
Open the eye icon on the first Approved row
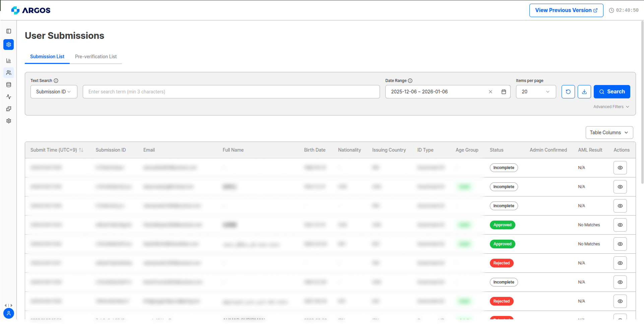coord(620,225)
